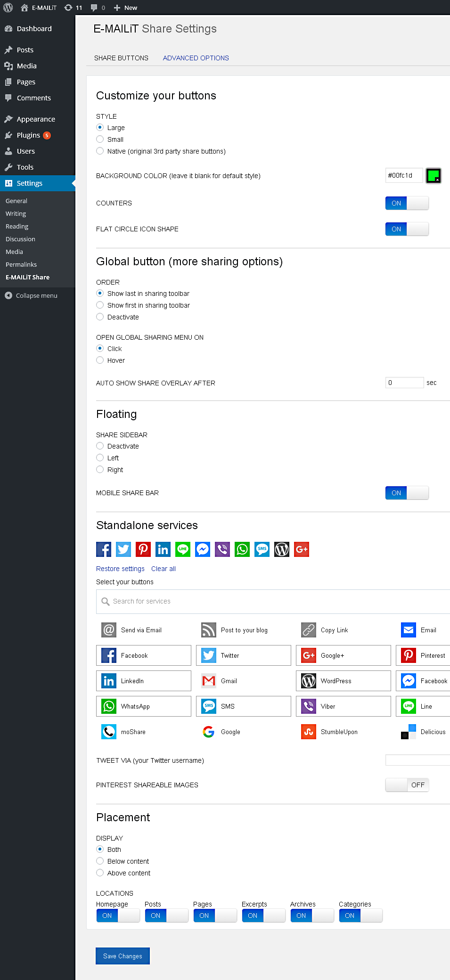Click the Line icon in standalone services row
The height and width of the screenshot is (980, 450).
click(x=183, y=549)
